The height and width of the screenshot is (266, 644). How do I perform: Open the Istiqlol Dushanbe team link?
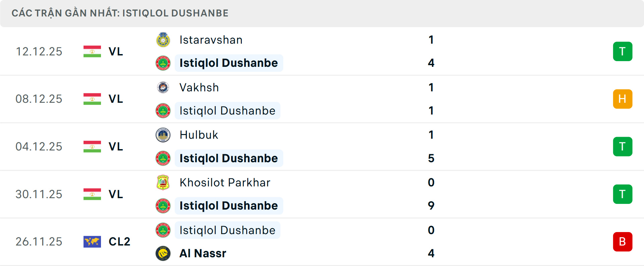pos(228,63)
